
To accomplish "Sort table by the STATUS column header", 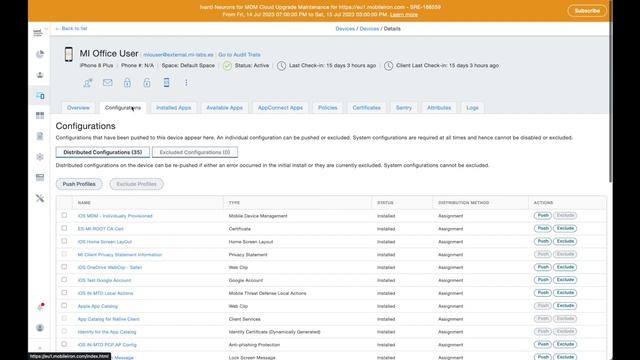I will 385,203.
